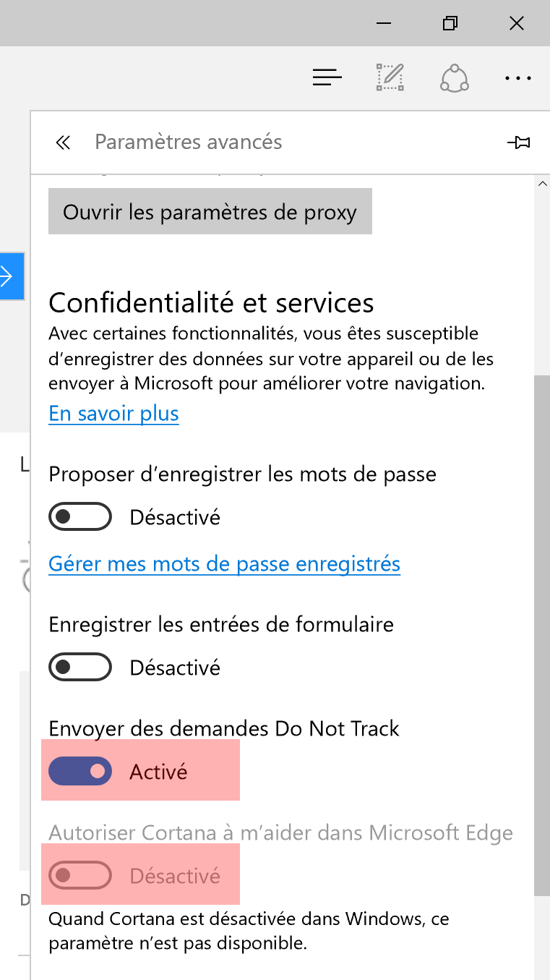Toggle the Cortana in Microsoft Edge switch
The width and height of the screenshot is (550, 980).
click(x=80, y=876)
